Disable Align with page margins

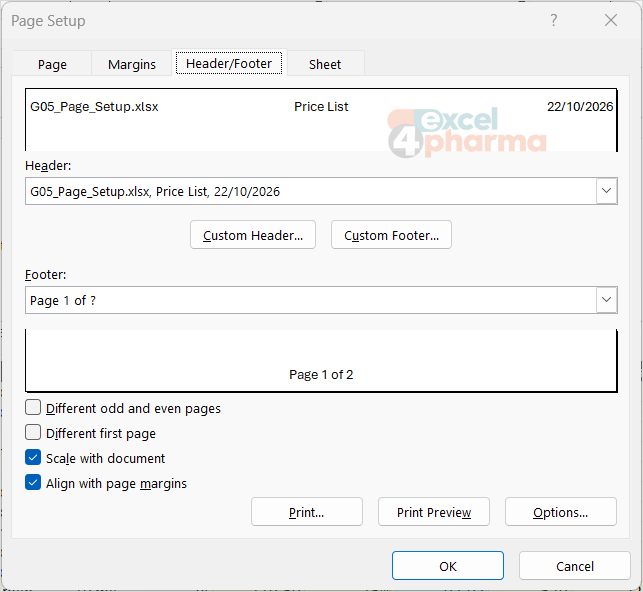click(x=33, y=483)
